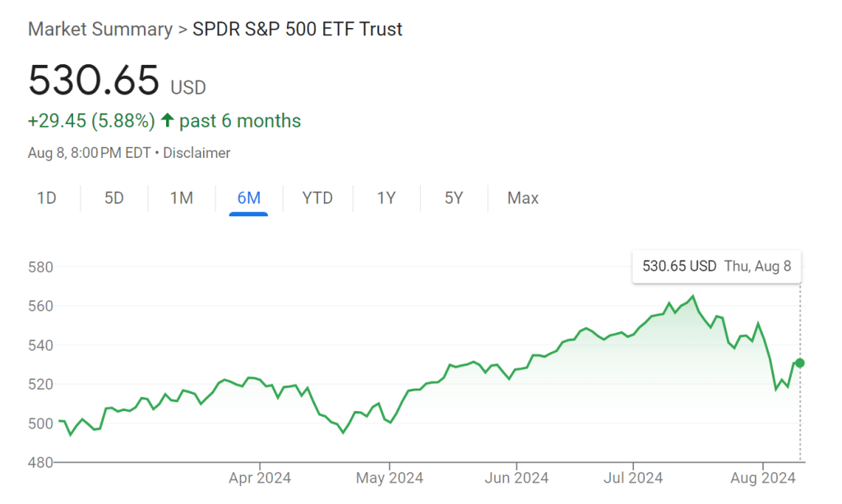The height and width of the screenshot is (504, 842).
Task: Click the +29.45 (5.88%) change text
Action: click(91, 121)
